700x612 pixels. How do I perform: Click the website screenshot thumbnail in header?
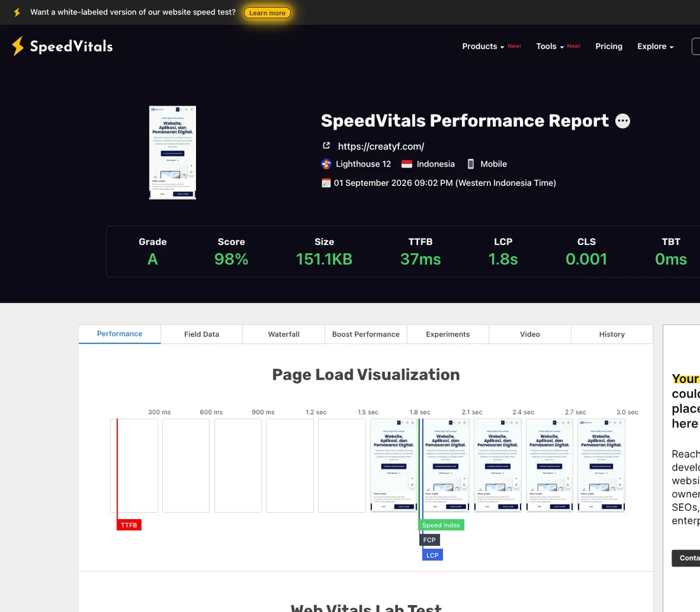172,153
